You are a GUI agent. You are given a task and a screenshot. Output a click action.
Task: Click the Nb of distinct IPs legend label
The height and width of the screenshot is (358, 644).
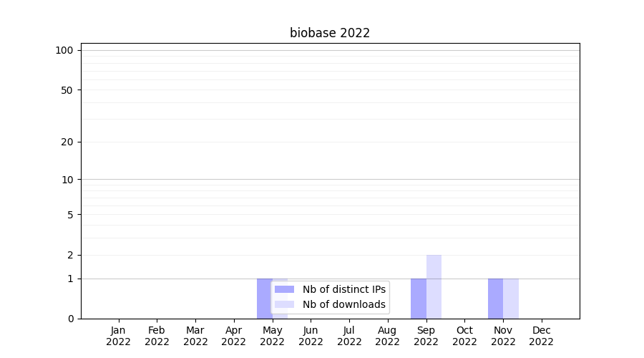coord(343,289)
